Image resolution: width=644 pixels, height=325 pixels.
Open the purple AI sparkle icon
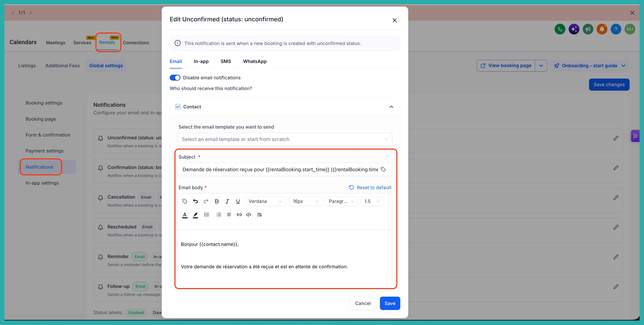point(574,29)
